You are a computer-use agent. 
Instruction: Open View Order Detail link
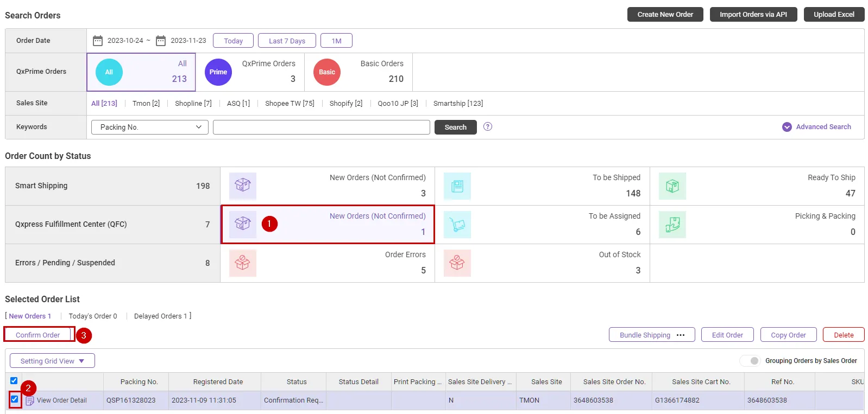click(x=62, y=400)
